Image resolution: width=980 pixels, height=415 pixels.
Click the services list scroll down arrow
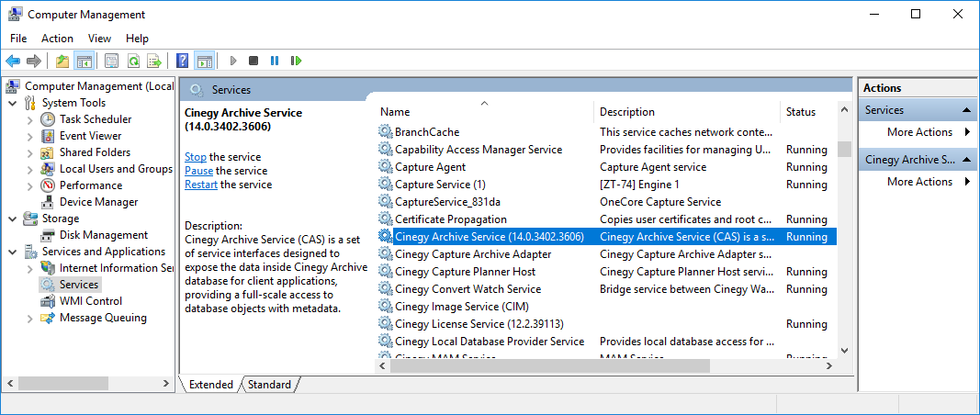tap(844, 352)
